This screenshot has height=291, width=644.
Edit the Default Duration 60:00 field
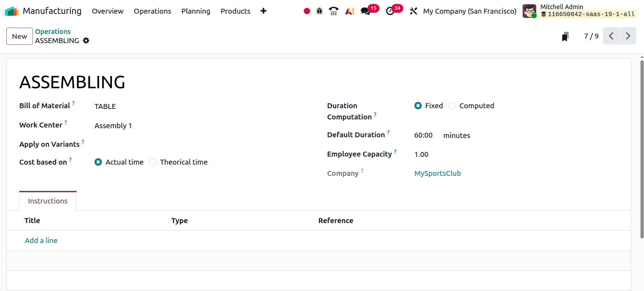click(x=423, y=136)
